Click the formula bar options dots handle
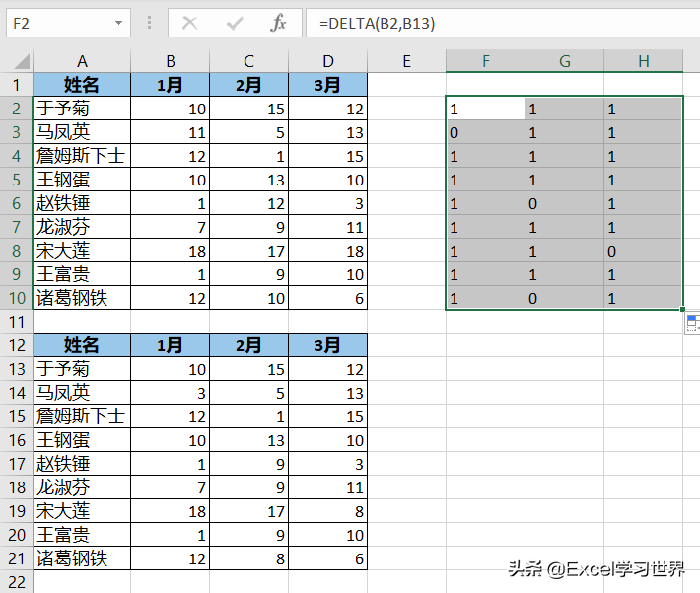The image size is (700, 593). click(x=149, y=23)
